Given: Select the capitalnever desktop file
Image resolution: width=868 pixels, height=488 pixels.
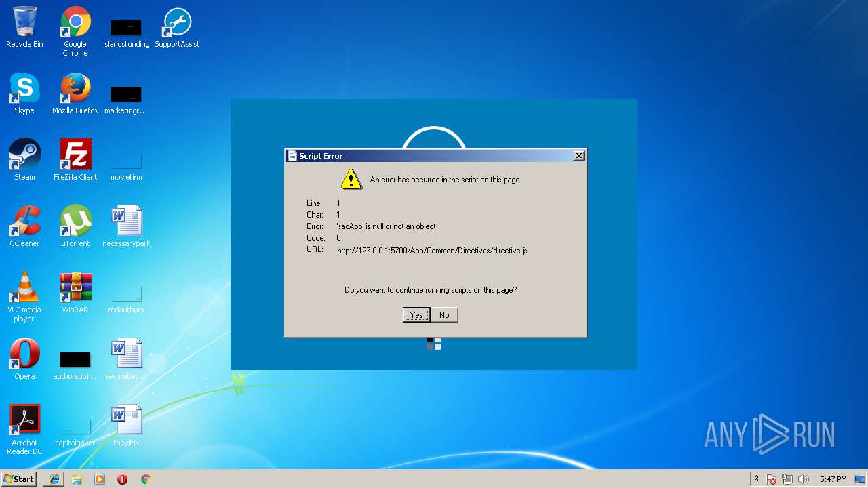Looking at the screenshot, I should pos(75,432).
